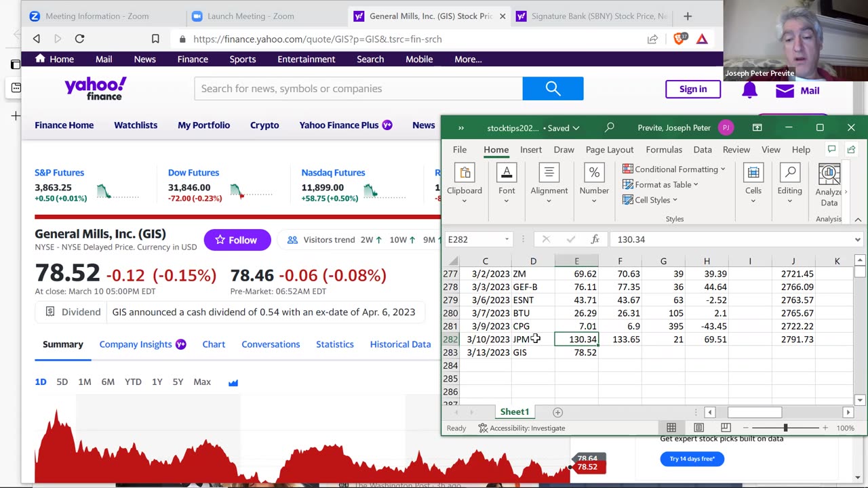Viewport: 868px width, 488px height.
Task: Click in Yahoo search input field
Action: pyautogui.click(x=359, y=89)
